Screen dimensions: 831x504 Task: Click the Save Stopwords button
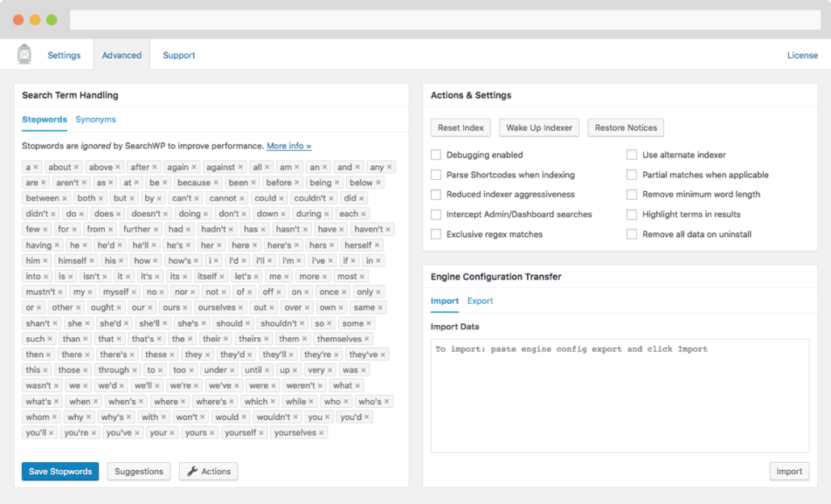coord(60,471)
